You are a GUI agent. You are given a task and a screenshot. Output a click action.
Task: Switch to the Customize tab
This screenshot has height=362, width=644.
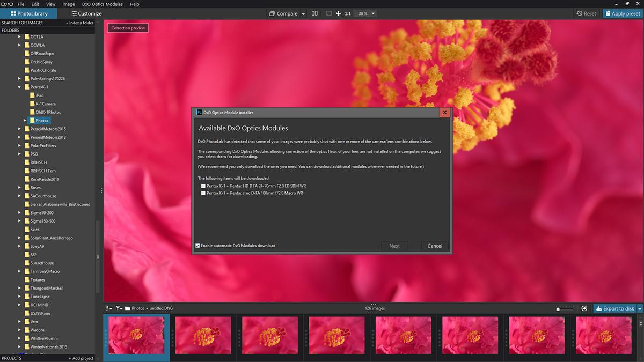(x=86, y=13)
